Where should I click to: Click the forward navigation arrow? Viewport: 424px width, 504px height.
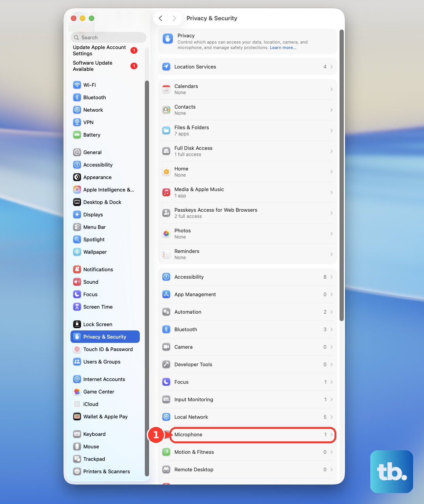(174, 18)
